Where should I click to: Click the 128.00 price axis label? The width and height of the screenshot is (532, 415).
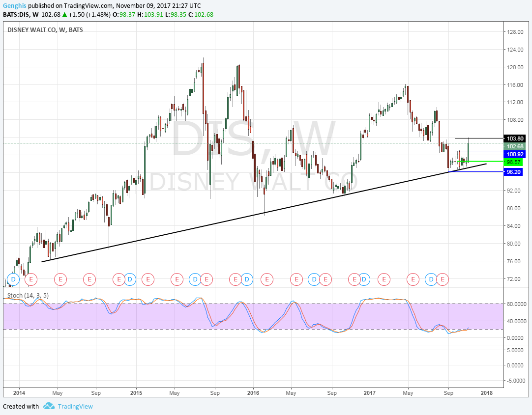(x=515, y=32)
